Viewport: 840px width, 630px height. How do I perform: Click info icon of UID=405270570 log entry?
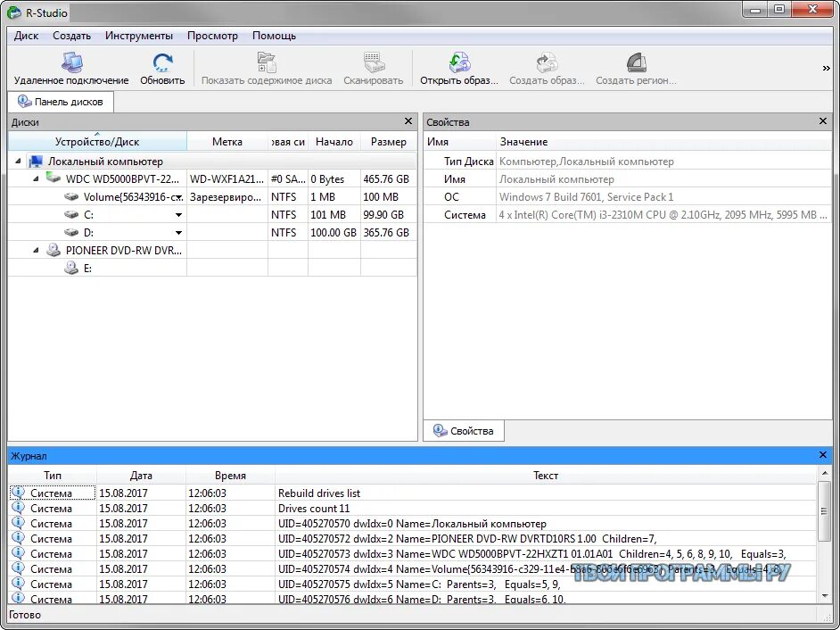(18, 522)
